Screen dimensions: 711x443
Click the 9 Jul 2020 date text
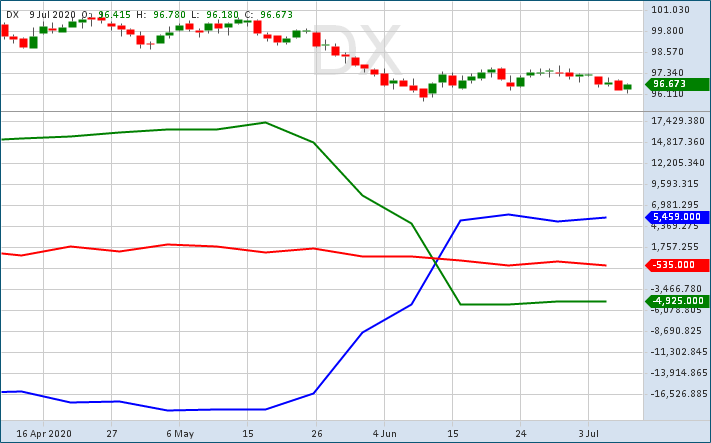click(x=53, y=15)
